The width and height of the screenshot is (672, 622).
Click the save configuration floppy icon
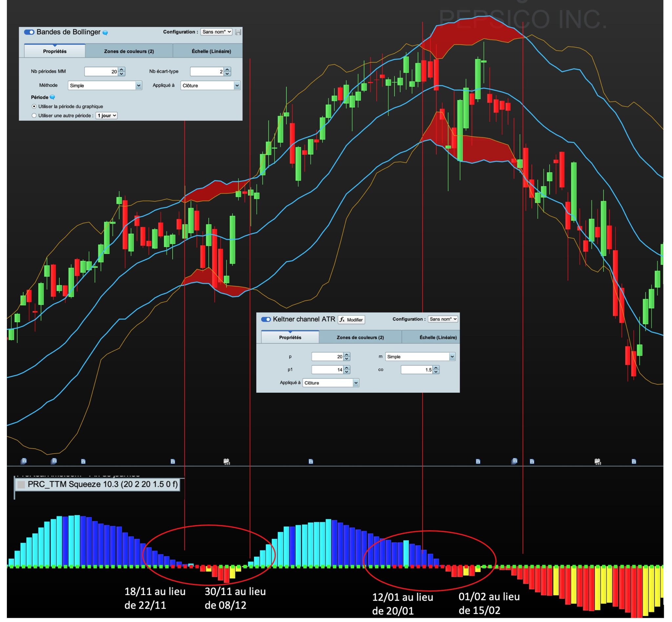[x=238, y=32]
